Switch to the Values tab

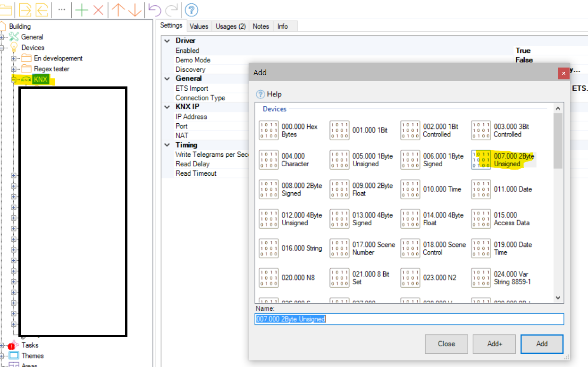tap(199, 26)
